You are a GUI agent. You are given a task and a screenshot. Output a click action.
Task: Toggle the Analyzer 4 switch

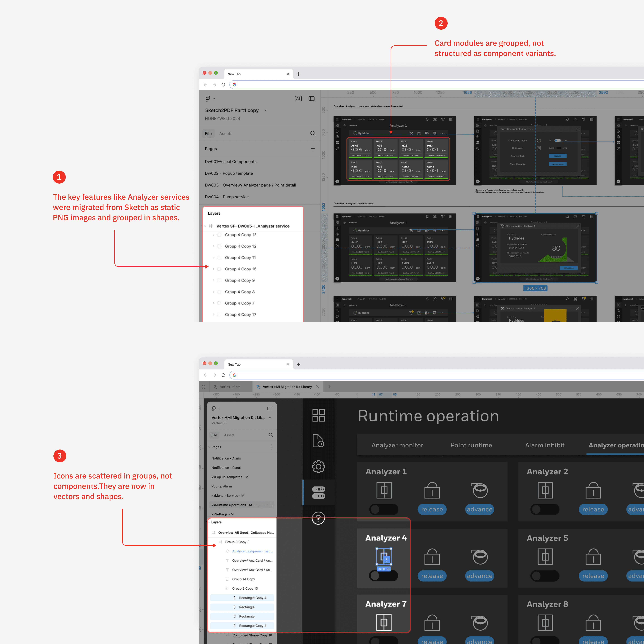(383, 576)
